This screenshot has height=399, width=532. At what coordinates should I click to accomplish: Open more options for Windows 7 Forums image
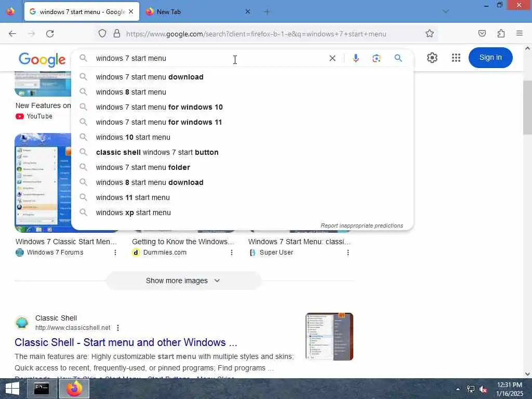click(115, 252)
